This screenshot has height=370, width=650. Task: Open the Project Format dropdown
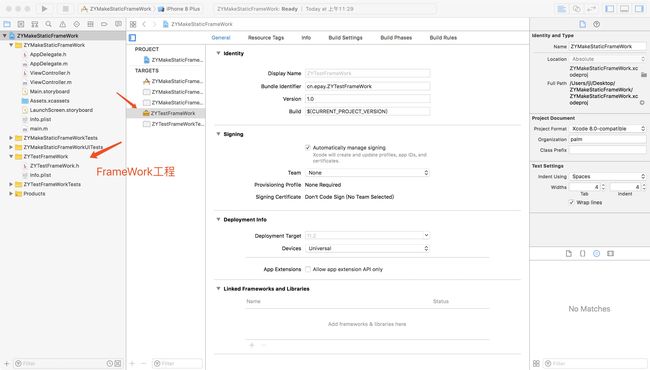(x=608, y=129)
